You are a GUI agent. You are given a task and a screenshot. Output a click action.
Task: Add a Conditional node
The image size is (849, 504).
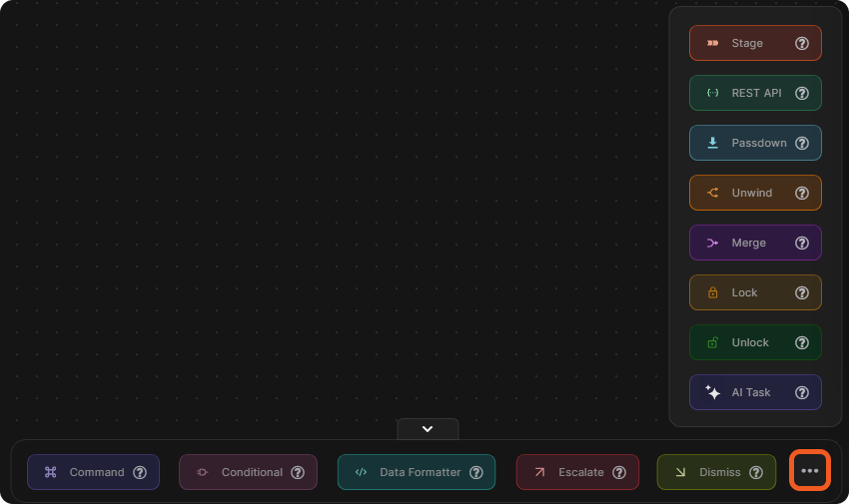pos(248,472)
